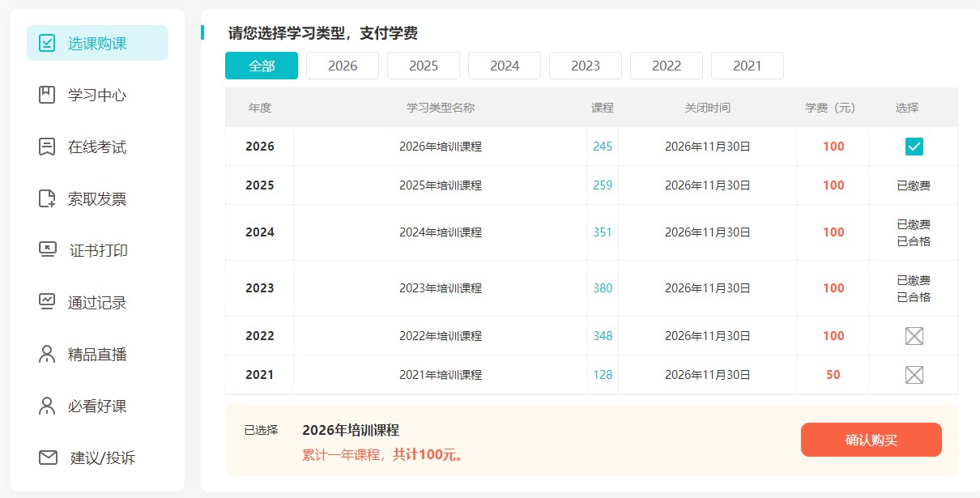Filter courses by 2022 tab

click(x=667, y=66)
